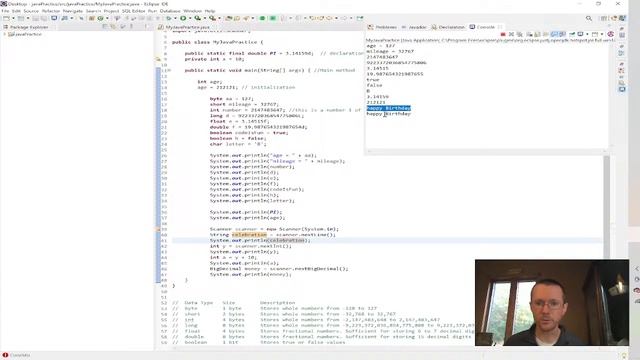Click the Open Console icon
Screen dimensions: 640x360
coord(595,34)
